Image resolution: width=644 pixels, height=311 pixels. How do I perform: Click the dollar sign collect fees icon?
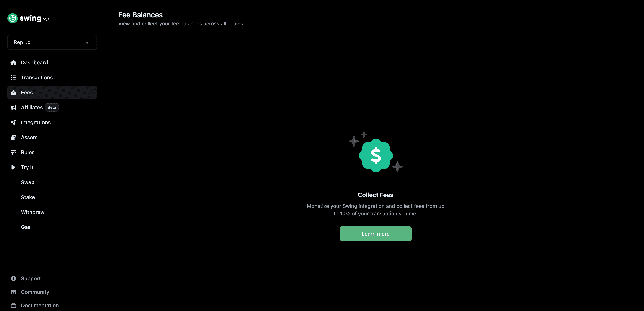[x=375, y=155]
